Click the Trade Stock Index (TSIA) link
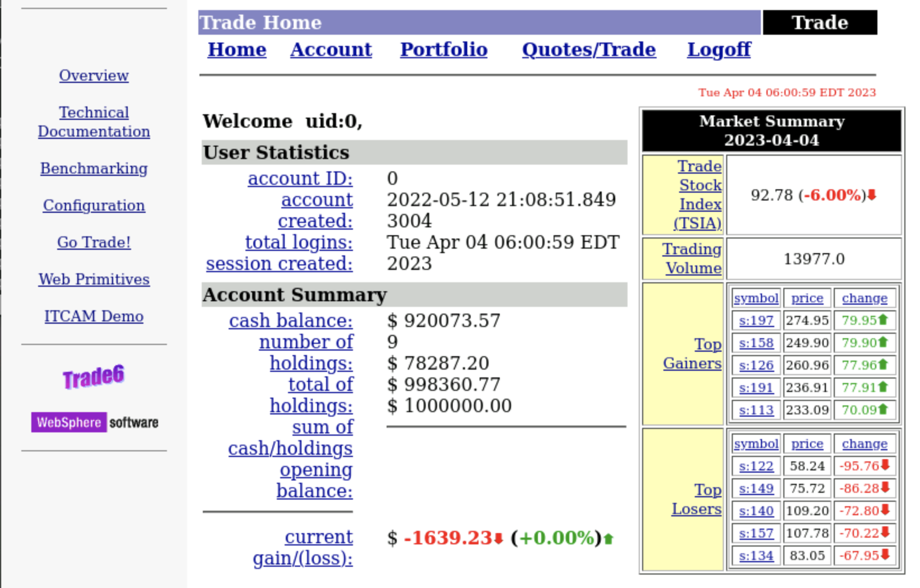This screenshot has height=588, width=920. click(x=698, y=195)
